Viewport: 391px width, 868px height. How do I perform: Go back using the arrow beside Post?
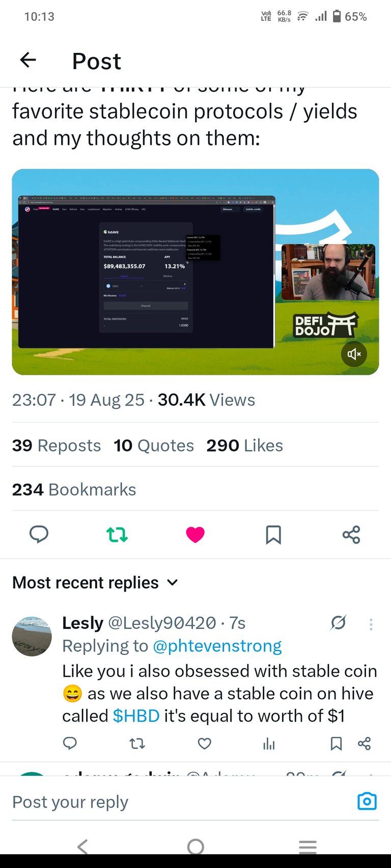(x=28, y=61)
